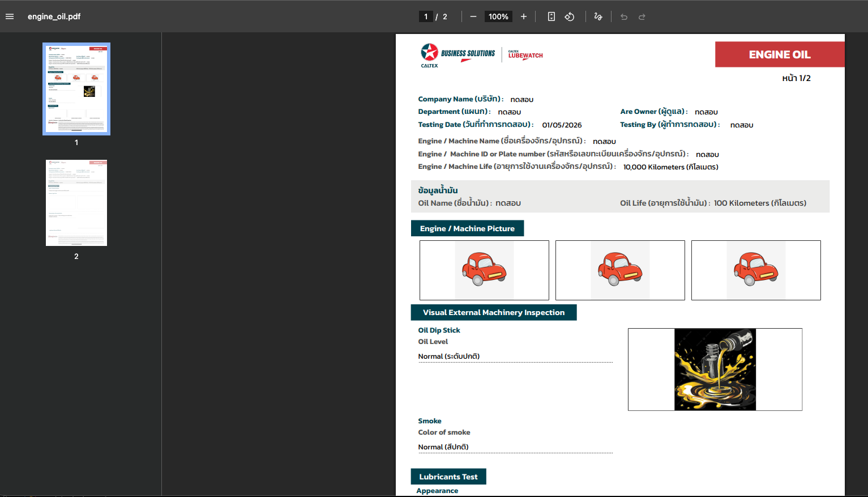Image resolution: width=868 pixels, height=497 pixels.
Task: Click the Normal smoke color result
Action: click(443, 447)
